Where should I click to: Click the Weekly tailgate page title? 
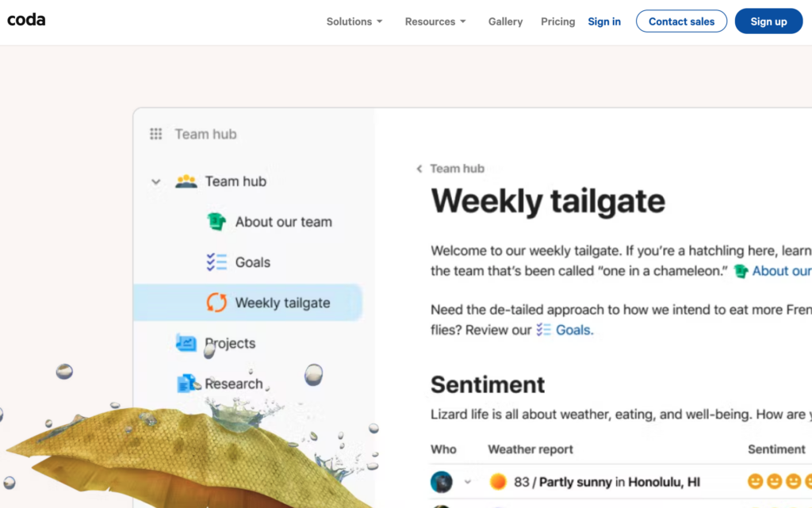tap(548, 201)
